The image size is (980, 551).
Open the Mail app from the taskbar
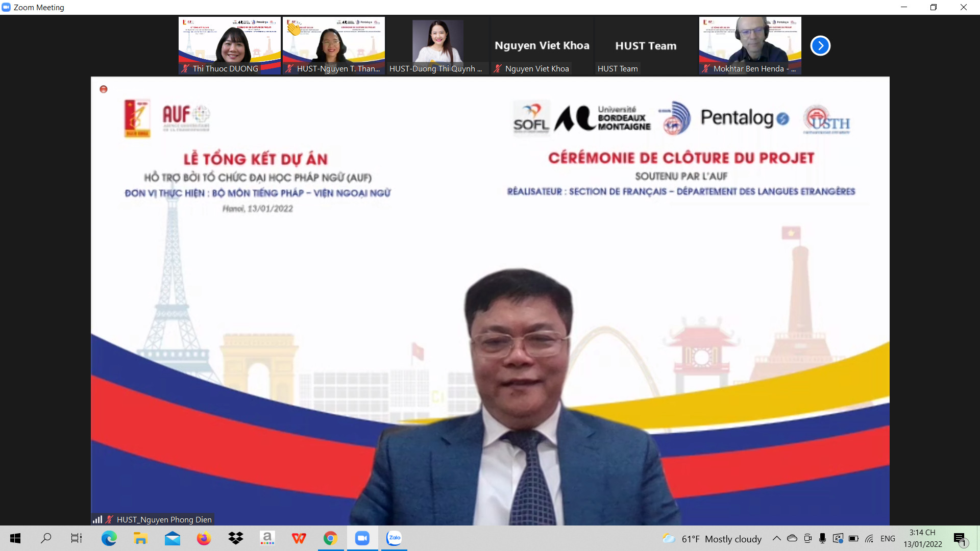point(172,538)
